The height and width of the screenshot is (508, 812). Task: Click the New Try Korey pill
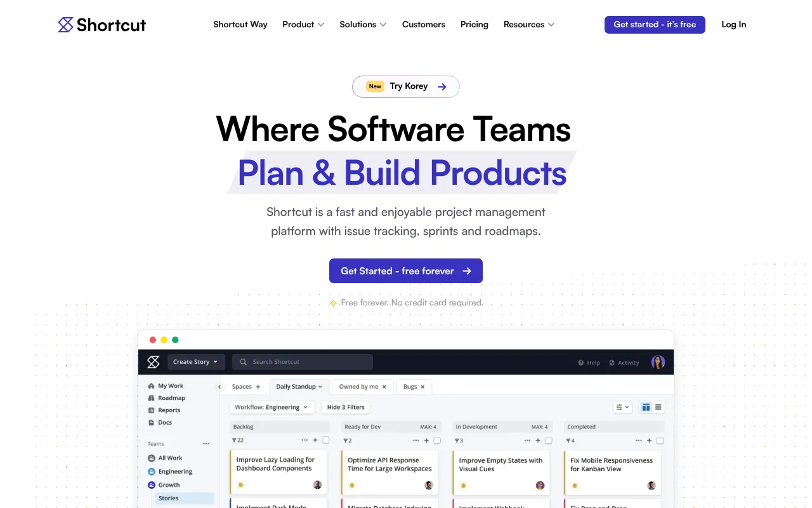(406, 86)
